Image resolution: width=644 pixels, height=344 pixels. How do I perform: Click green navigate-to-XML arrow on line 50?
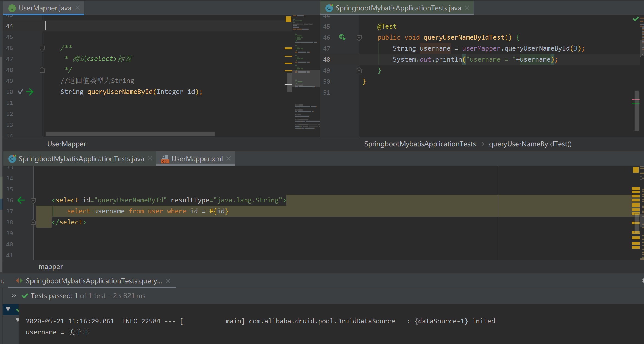point(29,92)
